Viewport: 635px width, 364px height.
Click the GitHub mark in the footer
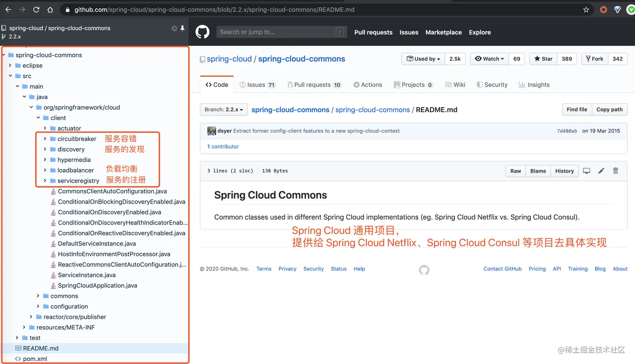click(424, 270)
